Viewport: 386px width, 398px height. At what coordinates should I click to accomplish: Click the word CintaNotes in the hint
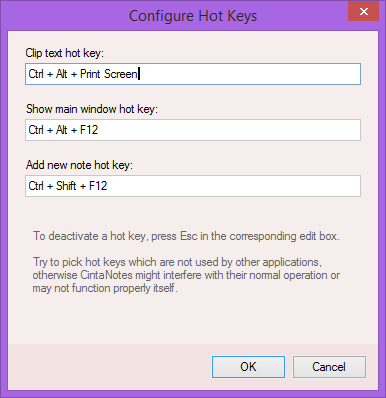(106, 275)
